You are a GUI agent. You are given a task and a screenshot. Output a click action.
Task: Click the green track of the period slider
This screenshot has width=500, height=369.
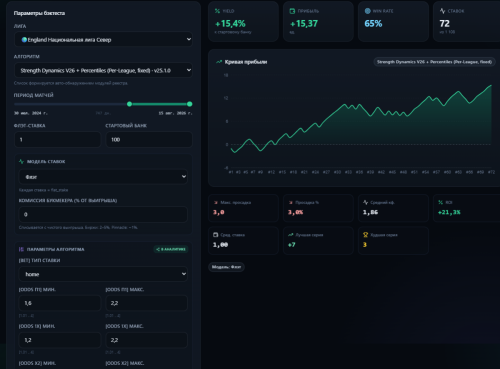pos(159,104)
